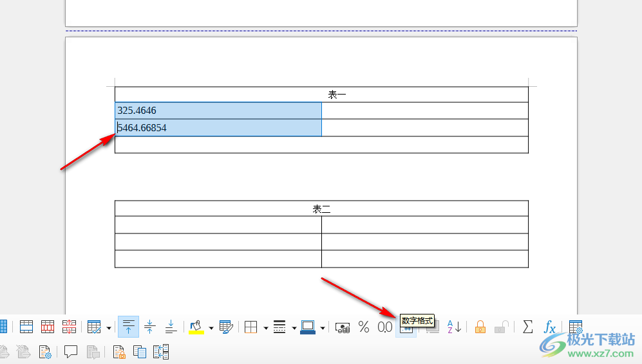The image size is (642, 364).
Task: Insert Comment using speech bubble icon
Action: [71, 352]
